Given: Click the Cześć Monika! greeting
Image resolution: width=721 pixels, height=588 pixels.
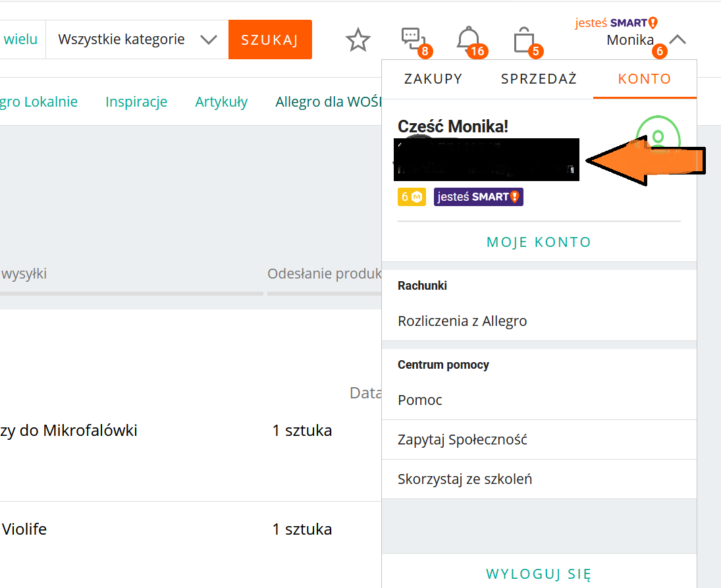Looking at the screenshot, I should pyautogui.click(x=453, y=126).
